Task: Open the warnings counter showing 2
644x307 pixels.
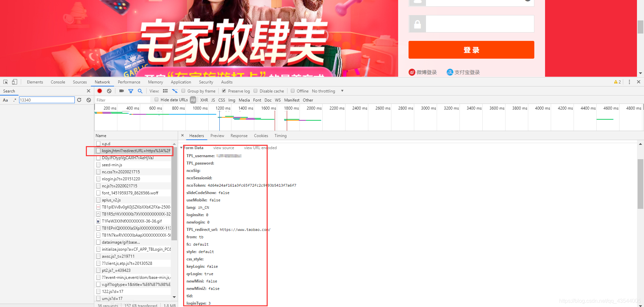Action: tap(617, 82)
